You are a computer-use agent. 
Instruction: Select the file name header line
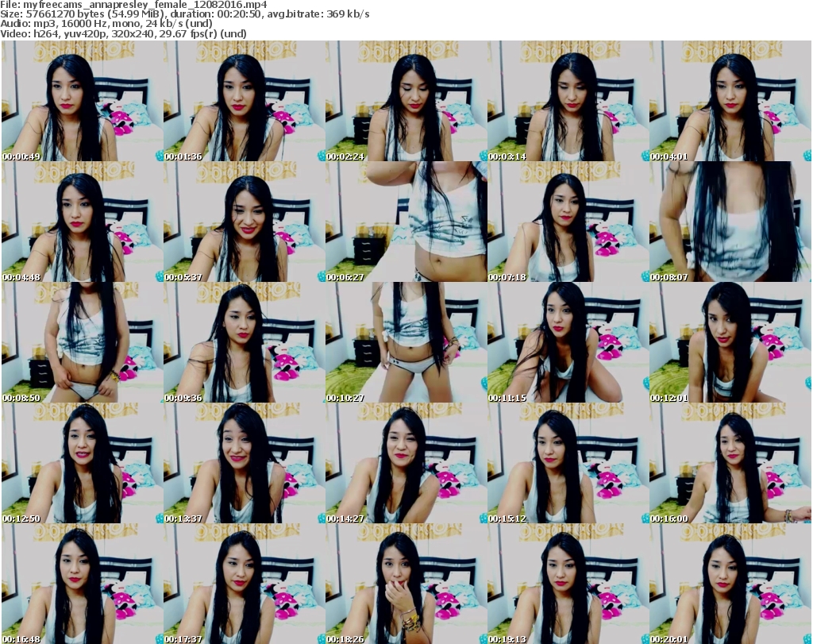coord(133,5)
